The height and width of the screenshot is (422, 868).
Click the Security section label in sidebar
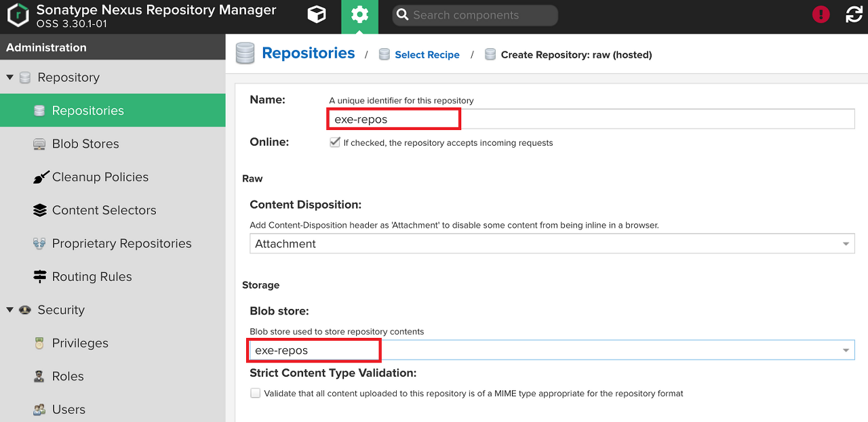pyautogui.click(x=61, y=310)
